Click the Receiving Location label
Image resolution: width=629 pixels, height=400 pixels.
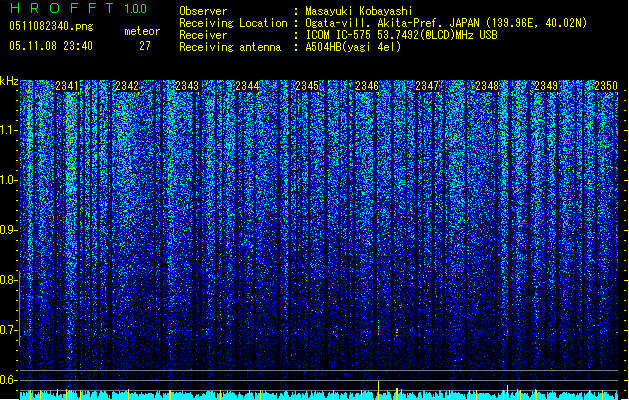[x=233, y=23]
